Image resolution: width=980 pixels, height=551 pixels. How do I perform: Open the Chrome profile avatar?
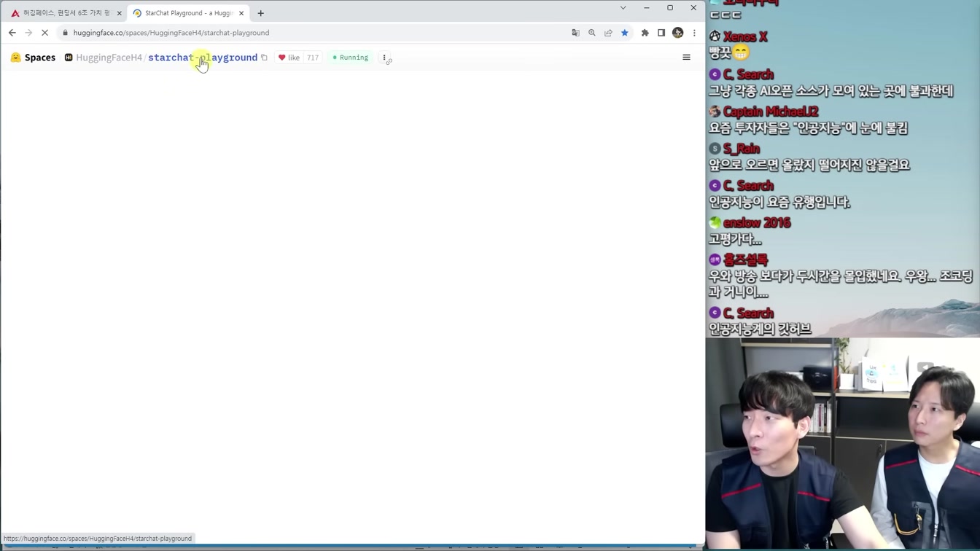coord(677,33)
